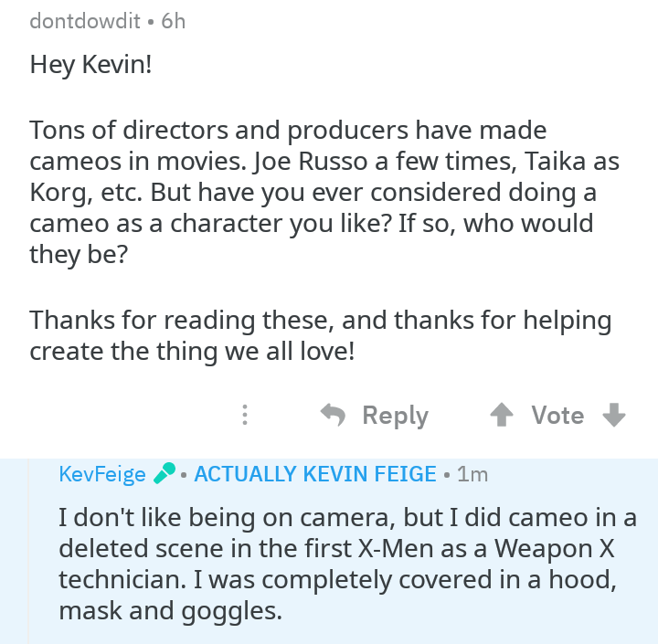The image size is (658, 644).
Task: Click the ACTUALLY KEVIN FEIGE flair
Action: tap(315, 474)
